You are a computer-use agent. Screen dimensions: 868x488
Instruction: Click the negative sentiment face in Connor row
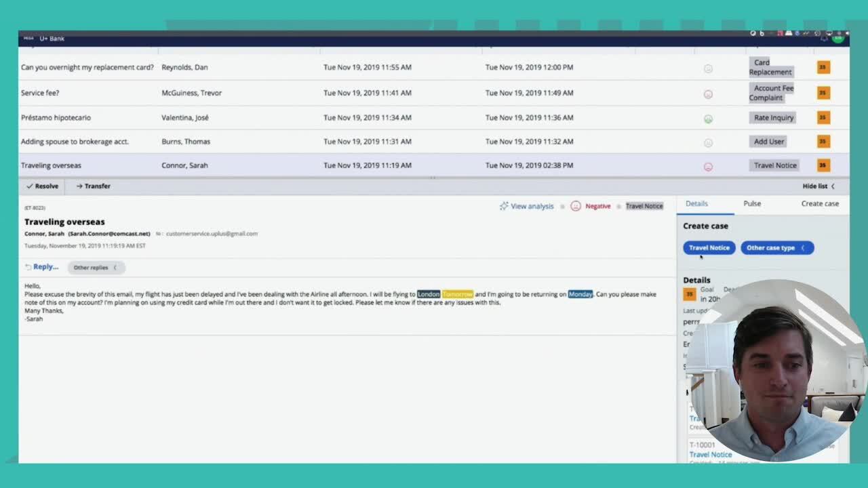point(708,167)
